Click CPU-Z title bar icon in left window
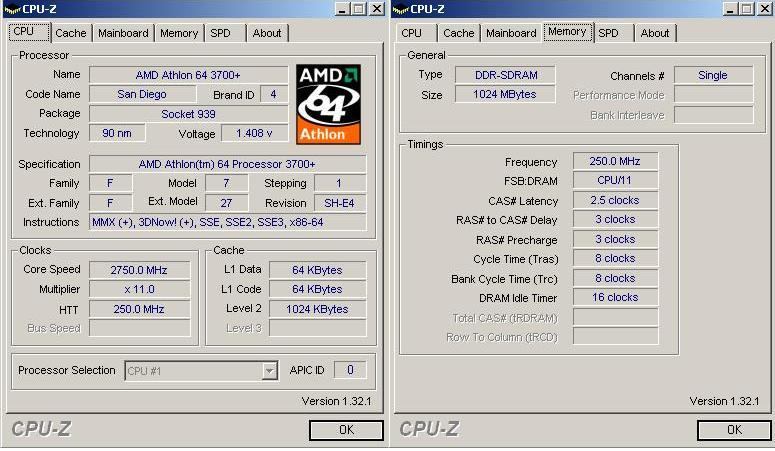 (12, 9)
